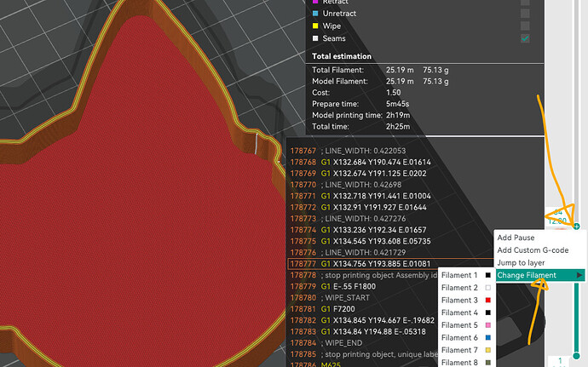
Task: Click the white swatch for Filament 2
Action: (488, 288)
